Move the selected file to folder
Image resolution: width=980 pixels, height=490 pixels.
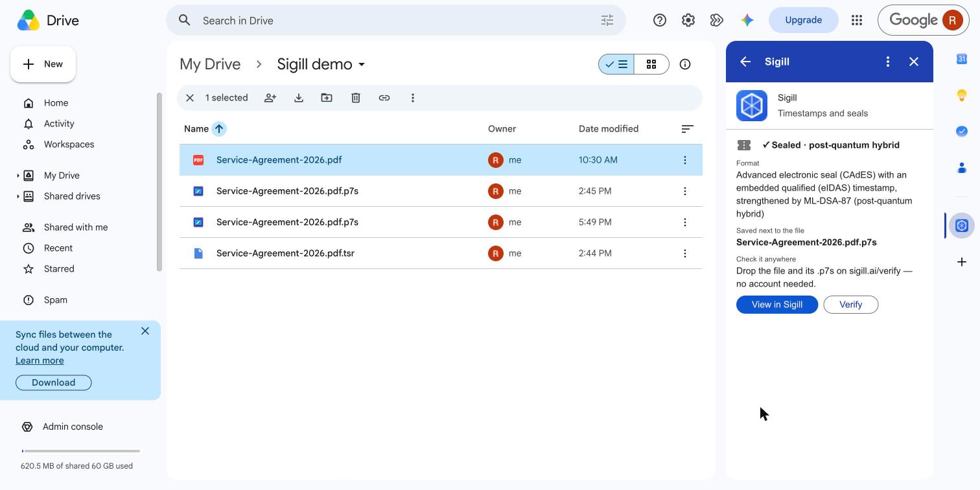327,98
